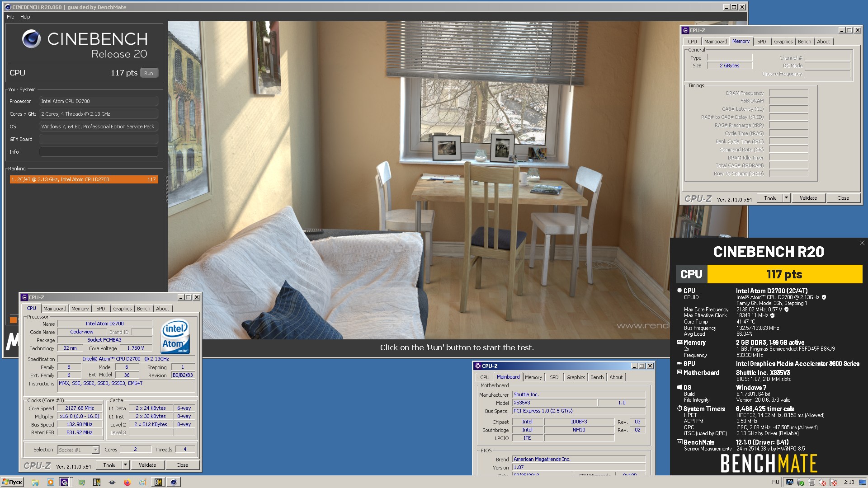Open Bench tab in bottom-right CPU-Z window
Screen dimensions: 868x488
pos(597,377)
